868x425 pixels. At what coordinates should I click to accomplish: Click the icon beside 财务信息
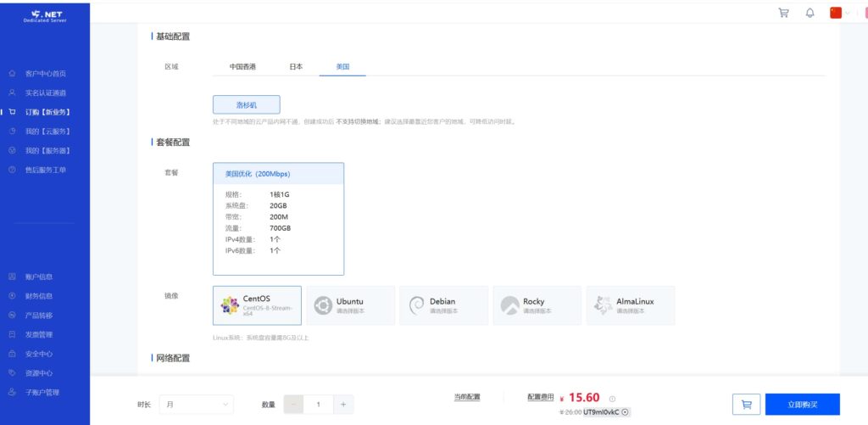coord(12,296)
